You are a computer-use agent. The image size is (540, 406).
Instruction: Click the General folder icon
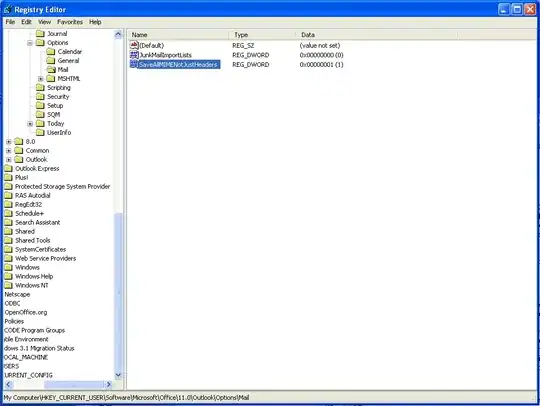[51, 60]
